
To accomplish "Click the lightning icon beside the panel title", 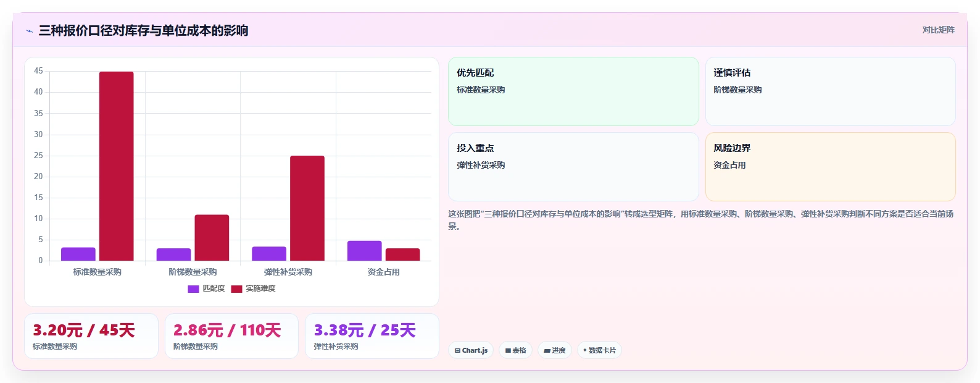I will pyautogui.click(x=29, y=31).
